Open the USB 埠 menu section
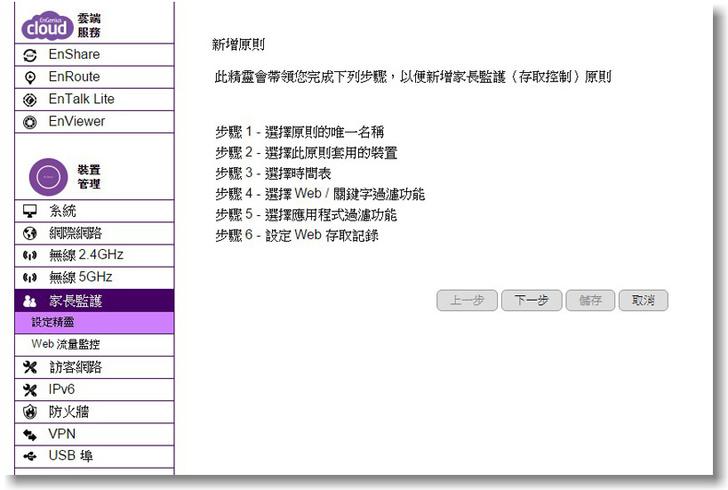The image size is (728, 490). tap(95, 457)
